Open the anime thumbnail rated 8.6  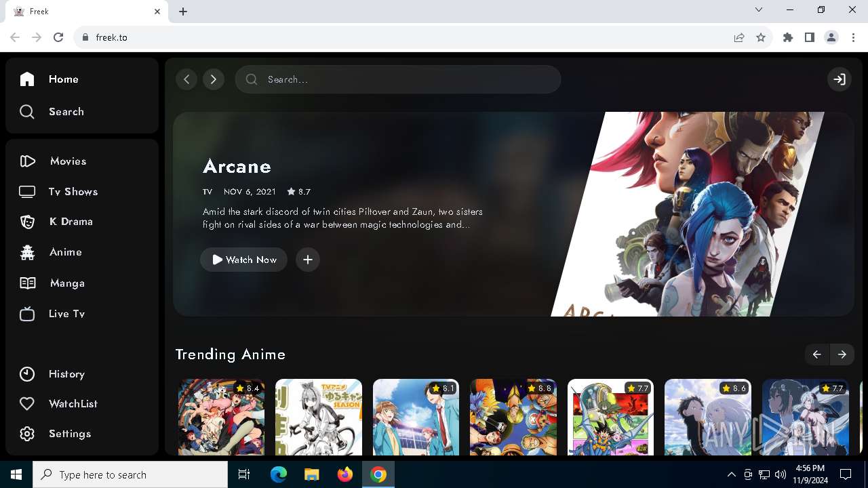(708, 418)
